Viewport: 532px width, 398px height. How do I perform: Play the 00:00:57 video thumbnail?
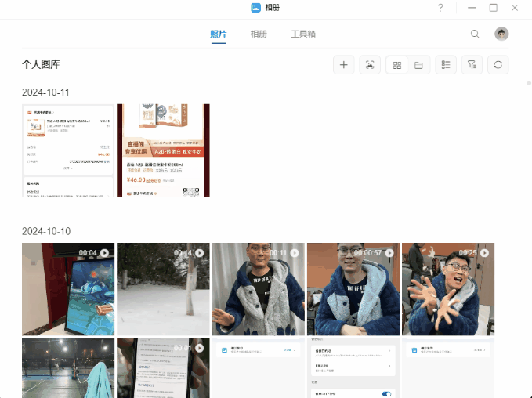pos(353,289)
